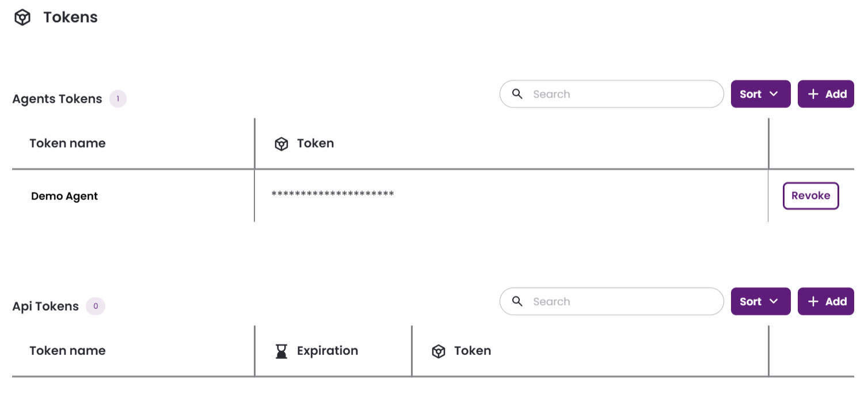Add a new Agents token
This screenshot has width=868, height=416.
pos(826,94)
